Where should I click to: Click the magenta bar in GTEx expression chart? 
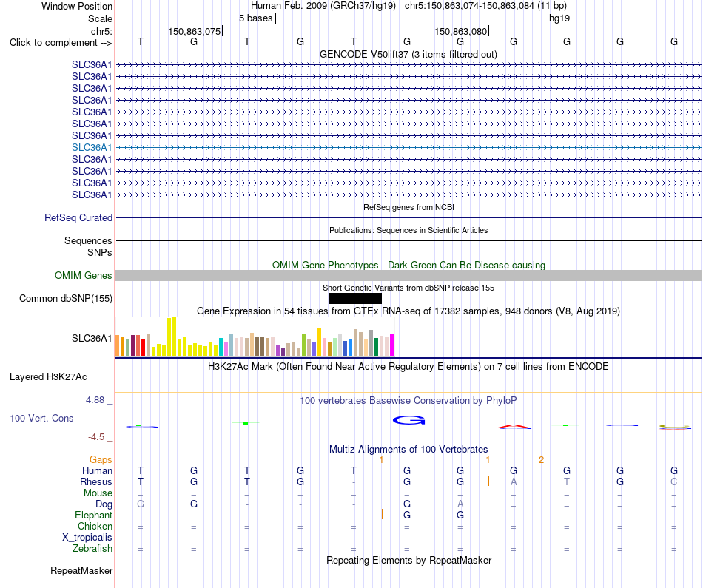click(392, 345)
